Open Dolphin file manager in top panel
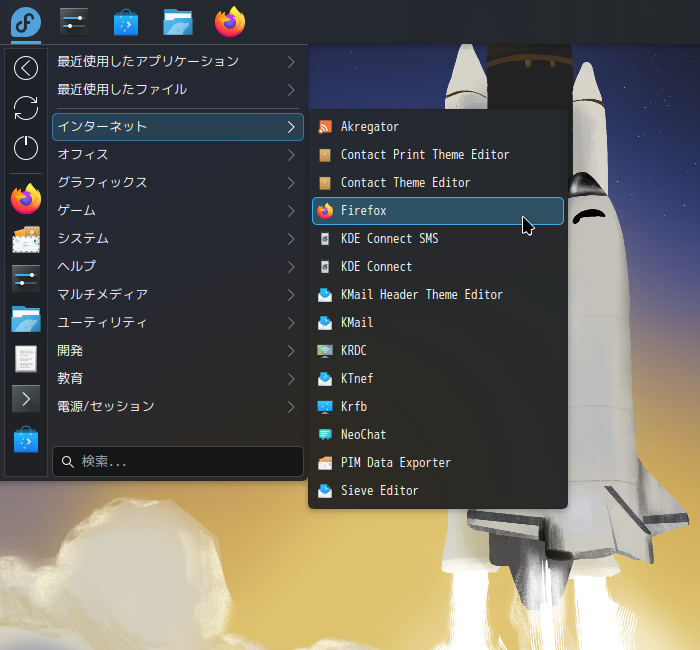The height and width of the screenshot is (650, 700). coord(178,22)
